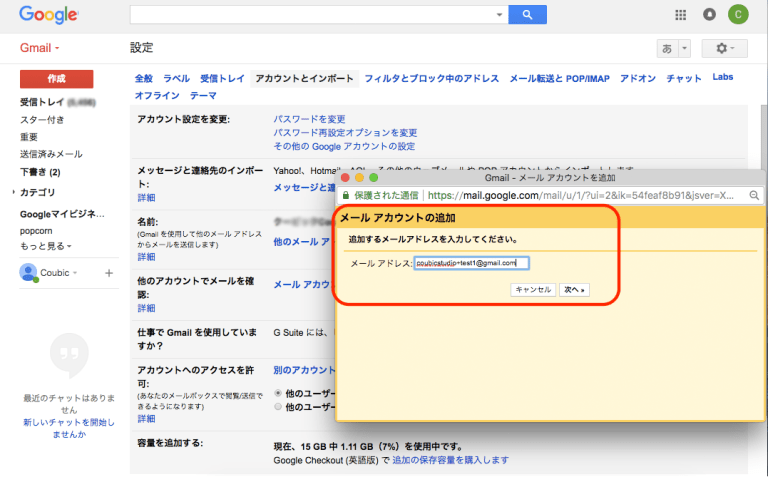The width and height of the screenshot is (768, 477).
Task: Click 詳細 under メッセージと連絡先のインポート
Action: click(x=146, y=197)
